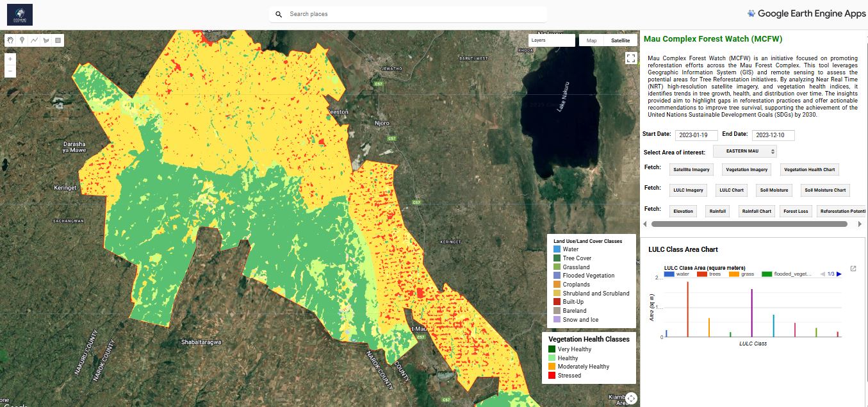The image size is (868, 407).
Task: Zoom out of the map with minus button
Action: [10, 71]
